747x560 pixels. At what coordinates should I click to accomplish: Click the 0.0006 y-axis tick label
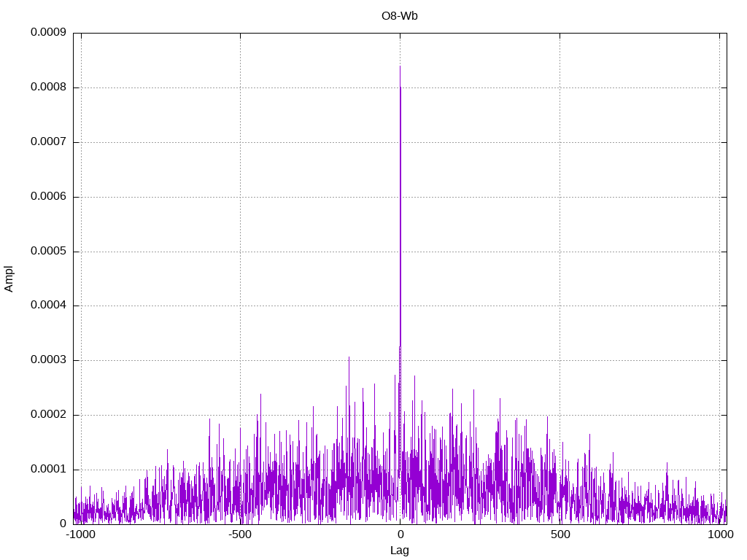click(48, 197)
